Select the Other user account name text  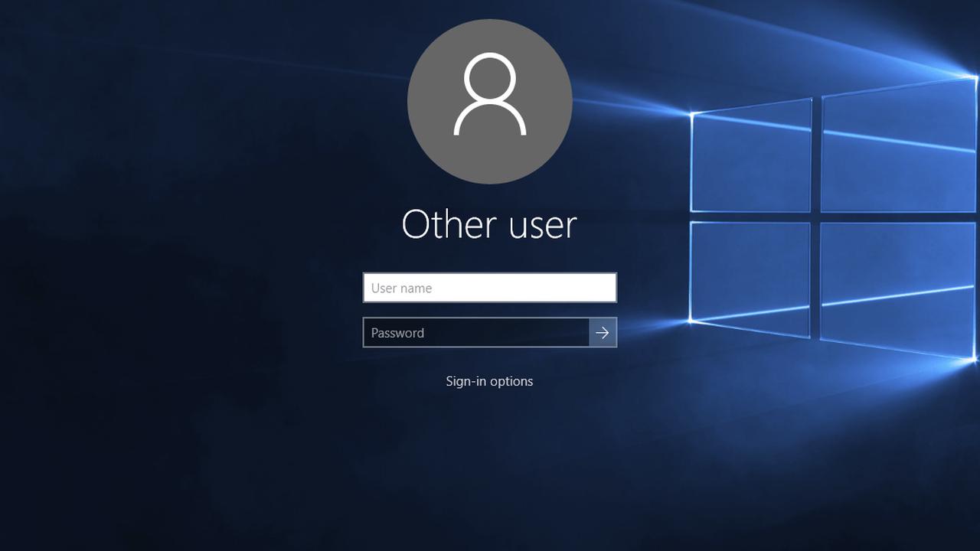tap(489, 224)
